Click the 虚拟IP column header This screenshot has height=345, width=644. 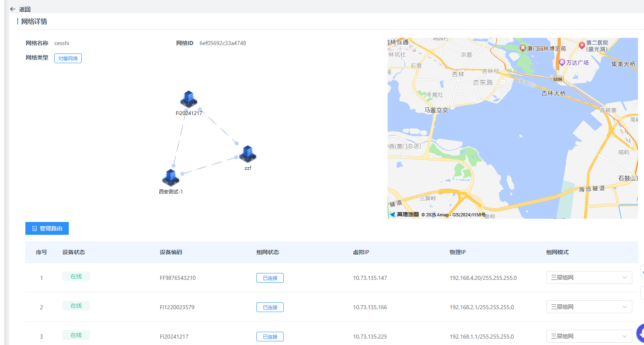point(361,252)
